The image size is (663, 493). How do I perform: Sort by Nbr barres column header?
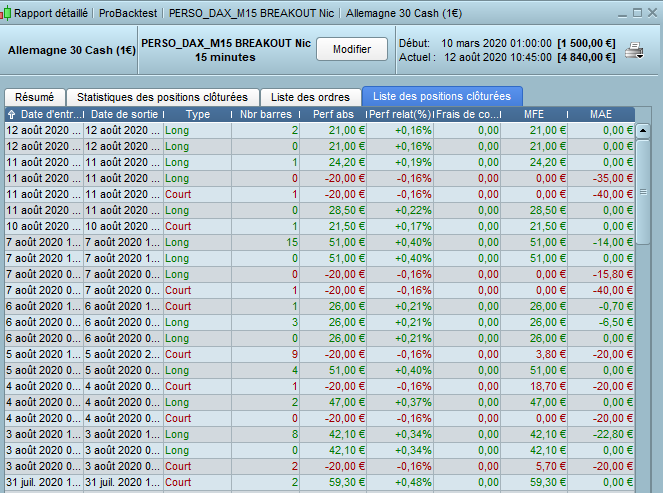pyautogui.click(x=266, y=115)
